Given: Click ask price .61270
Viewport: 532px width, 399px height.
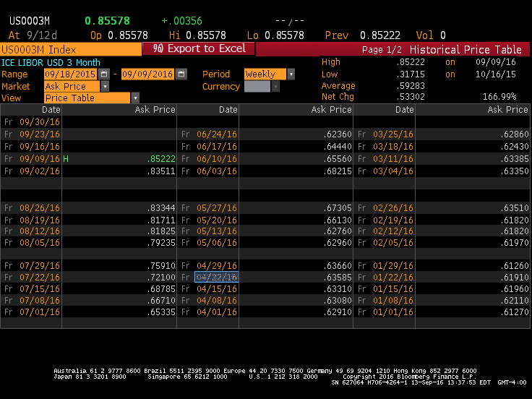Looking at the screenshot, I should pyautogui.click(x=515, y=312).
